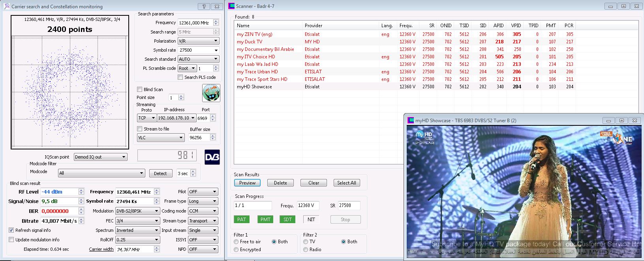This screenshot has height=261, width=644.
Task: Click the DVB logo icon
Action: pyautogui.click(x=212, y=157)
